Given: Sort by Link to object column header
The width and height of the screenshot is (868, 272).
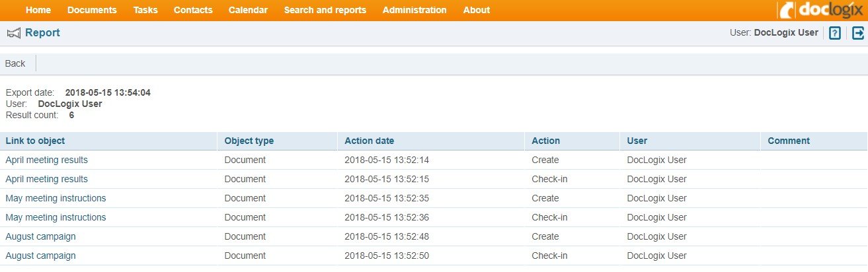Looking at the screenshot, I should click(35, 141).
